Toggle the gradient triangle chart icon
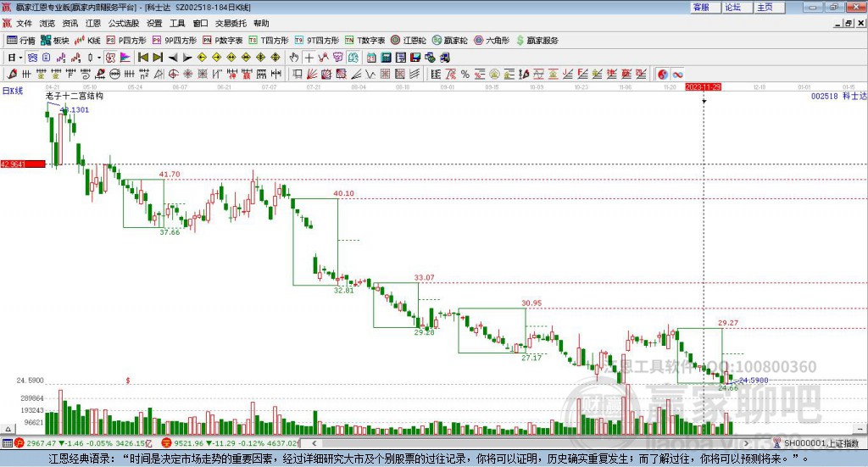 tap(125, 58)
